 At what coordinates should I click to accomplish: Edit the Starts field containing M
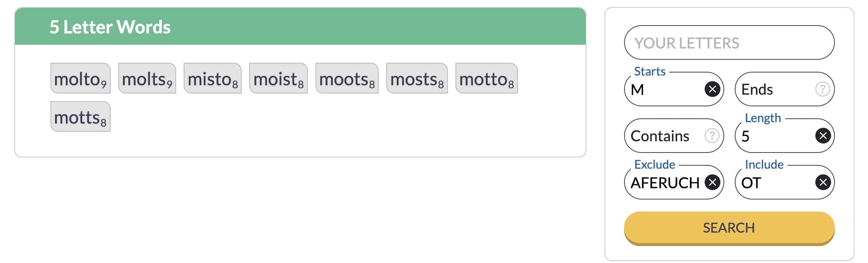click(x=664, y=89)
